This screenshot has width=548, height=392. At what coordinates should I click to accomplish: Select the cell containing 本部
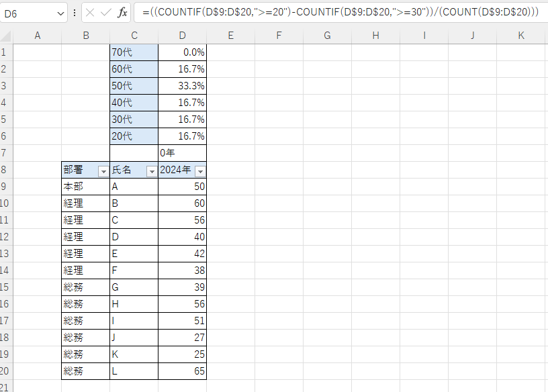tap(85, 187)
